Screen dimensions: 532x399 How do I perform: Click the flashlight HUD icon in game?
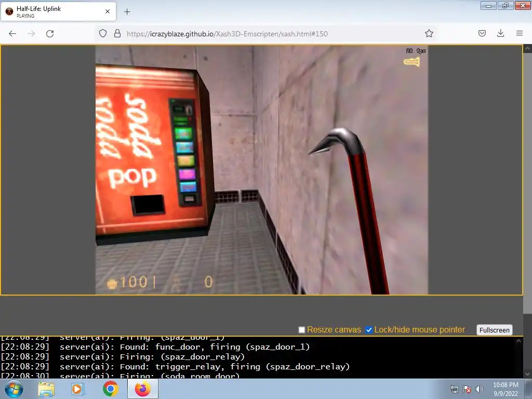coord(412,62)
